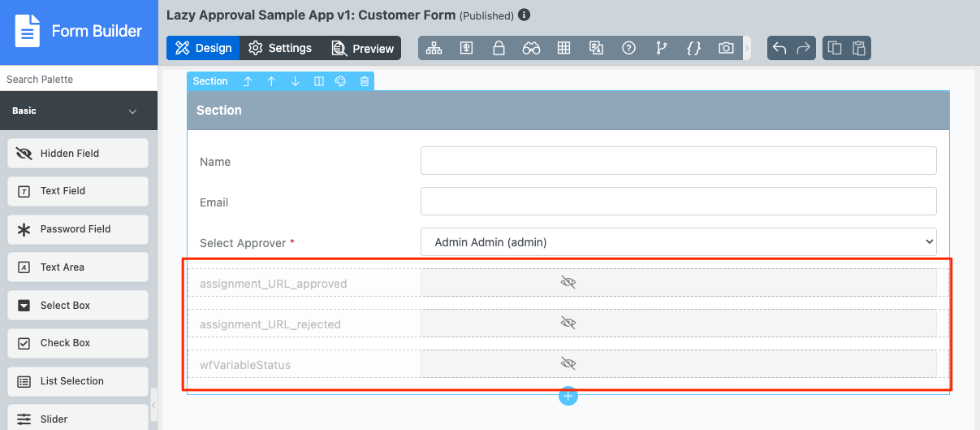Screen dimensions: 980x430
Task: Switch to the Preview tab
Action: pyautogui.click(x=363, y=48)
